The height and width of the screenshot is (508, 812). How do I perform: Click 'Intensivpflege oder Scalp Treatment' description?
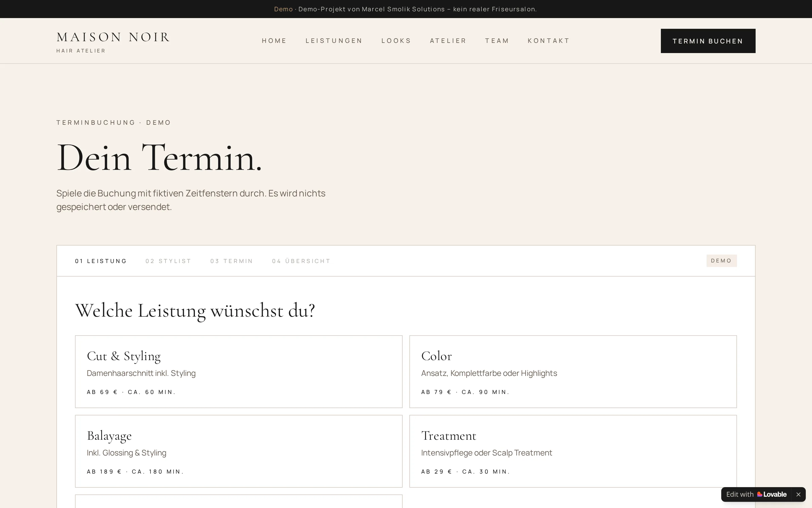click(487, 453)
